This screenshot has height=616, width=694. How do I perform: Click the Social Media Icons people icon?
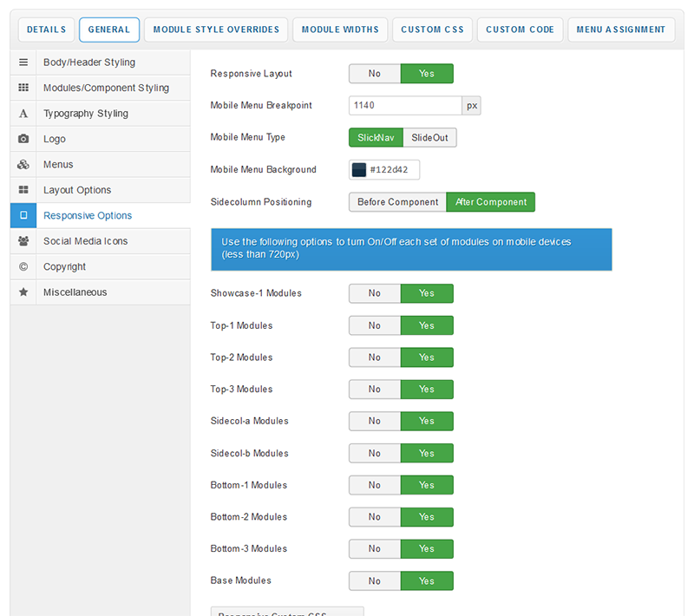coord(23,241)
